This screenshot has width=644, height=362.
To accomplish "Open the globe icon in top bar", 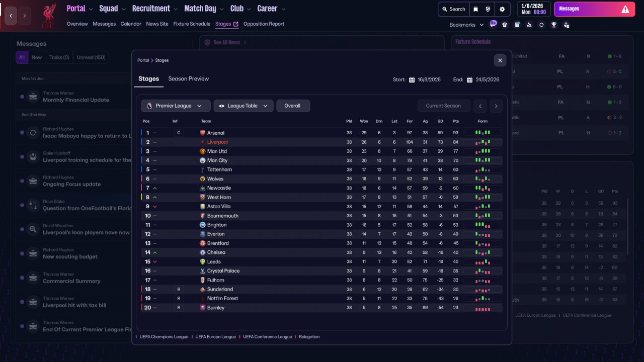I will (488, 9).
